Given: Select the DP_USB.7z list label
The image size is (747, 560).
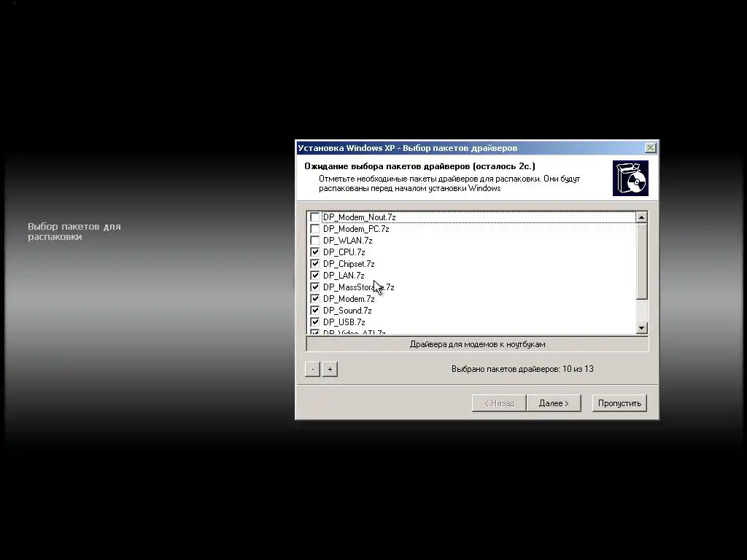Looking at the screenshot, I should [344, 322].
